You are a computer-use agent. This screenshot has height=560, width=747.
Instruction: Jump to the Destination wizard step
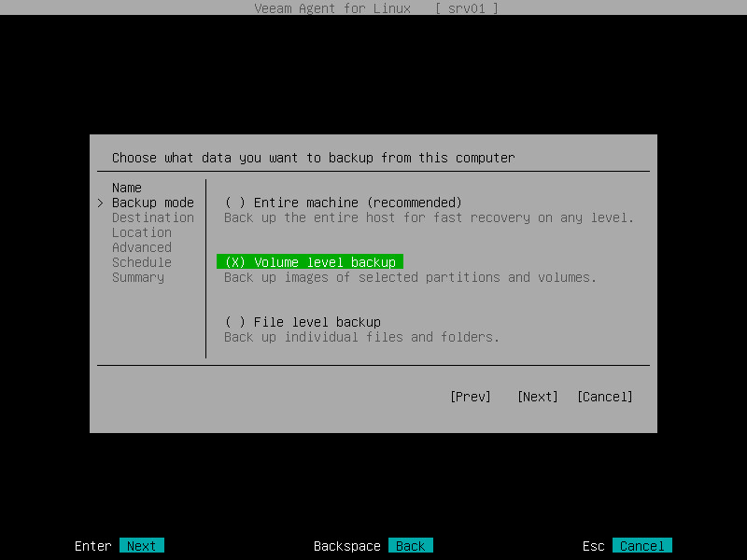[x=153, y=217]
